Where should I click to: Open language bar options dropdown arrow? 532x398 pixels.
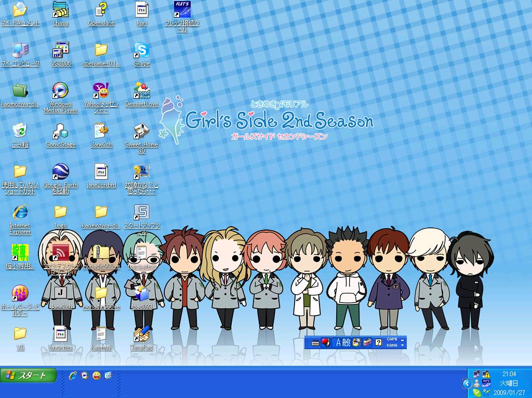pyautogui.click(x=403, y=346)
